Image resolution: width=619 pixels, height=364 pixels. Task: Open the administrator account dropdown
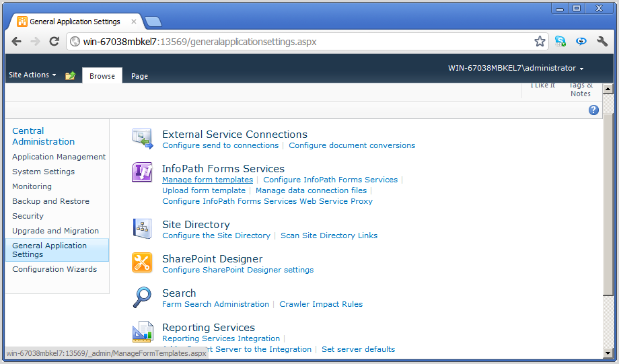(x=515, y=68)
